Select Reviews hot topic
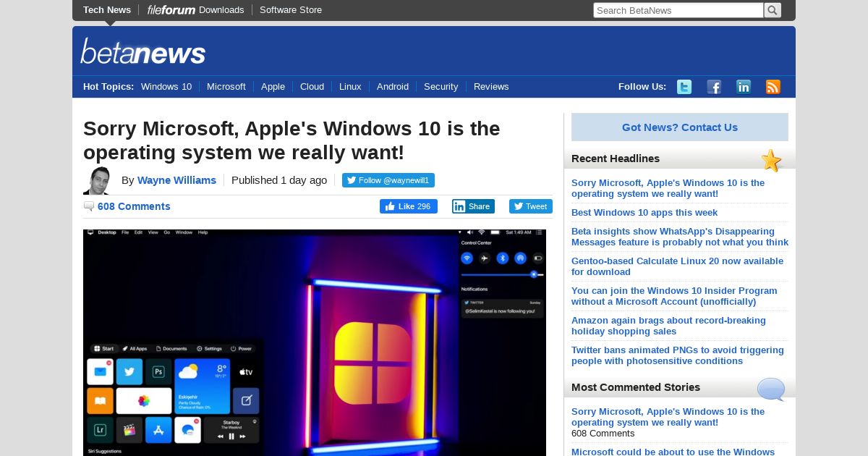868x456 pixels. 491,87
